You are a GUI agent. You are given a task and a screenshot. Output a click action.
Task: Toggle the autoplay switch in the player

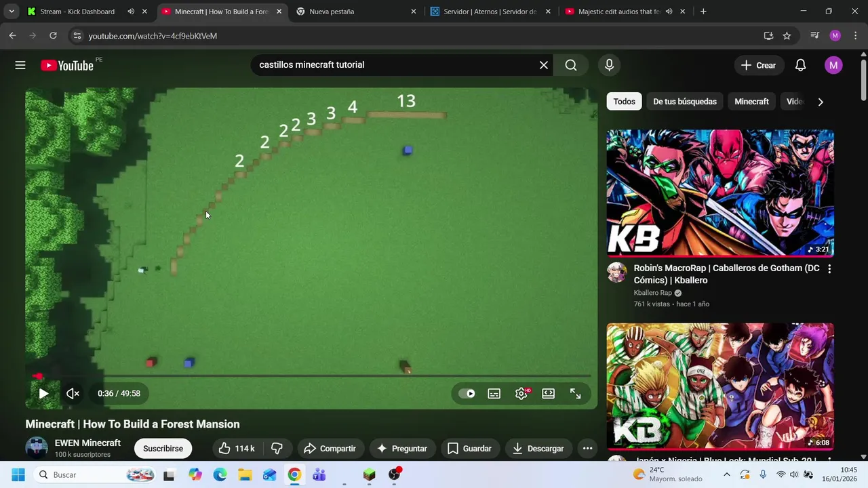tap(467, 393)
